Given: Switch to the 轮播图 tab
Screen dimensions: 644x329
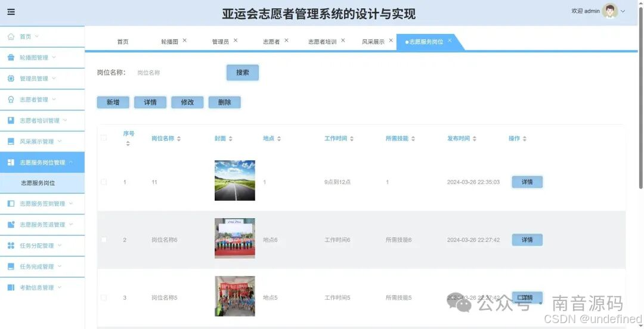Looking at the screenshot, I should click(169, 42).
